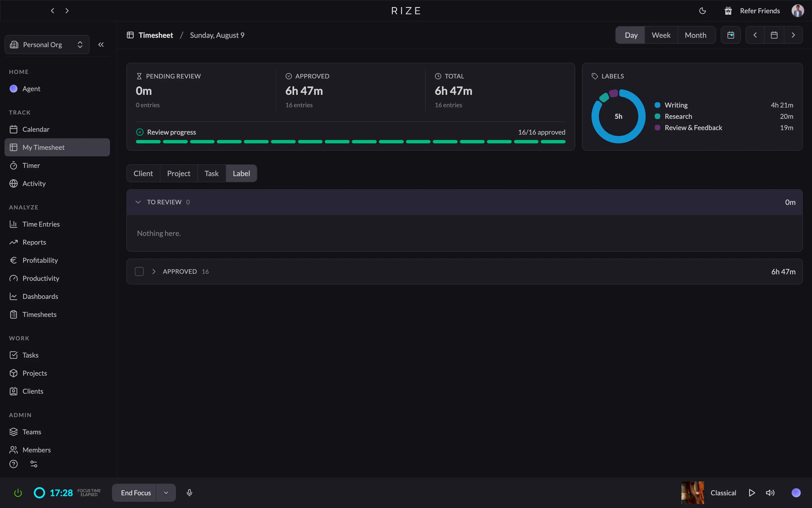This screenshot has width=812, height=508.
Task: Click the review progress bar
Action: [350, 142]
